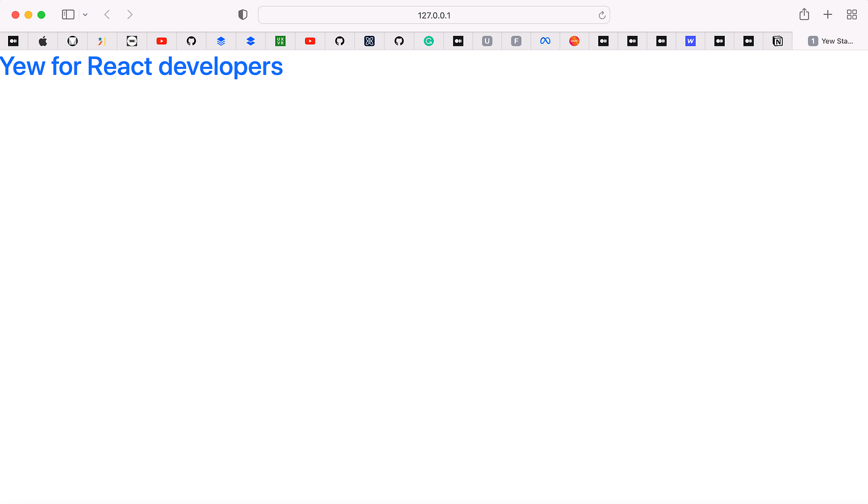
Task: Open the sidebar tab-group dropdown chevron
Action: pyautogui.click(x=86, y=14)
